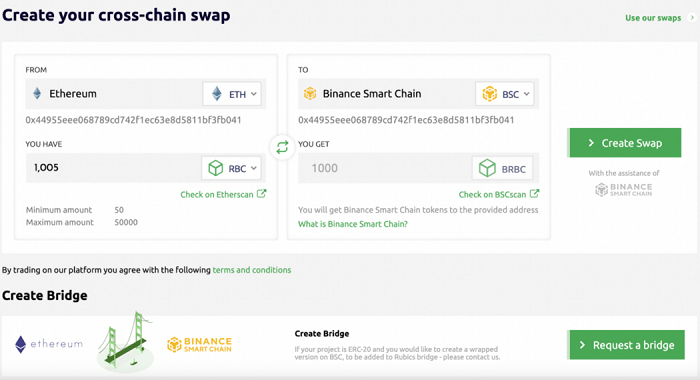700x380 pixels.
Task: Click the Request a bridge button
Action: pyautogui.click(x=626, y=345)
